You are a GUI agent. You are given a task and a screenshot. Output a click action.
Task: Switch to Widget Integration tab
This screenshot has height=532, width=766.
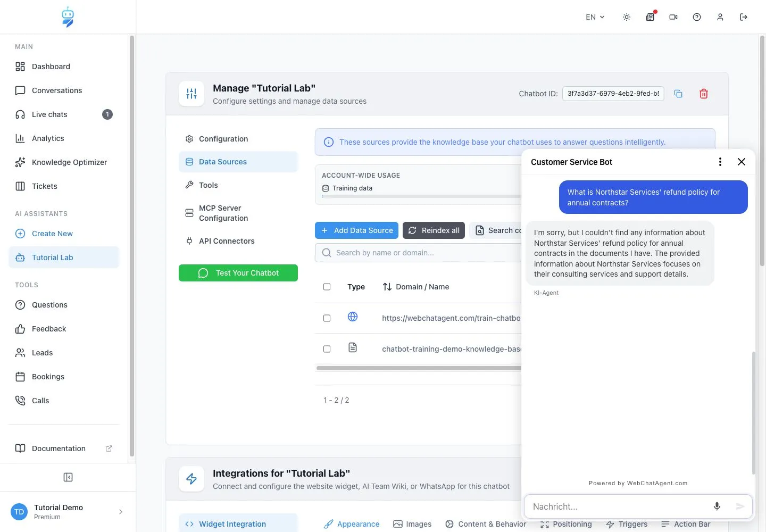coord(238,524)
